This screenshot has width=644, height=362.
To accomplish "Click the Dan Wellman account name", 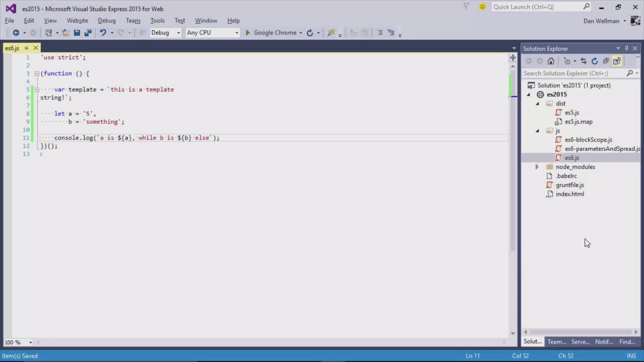I will tap(602, 21).
